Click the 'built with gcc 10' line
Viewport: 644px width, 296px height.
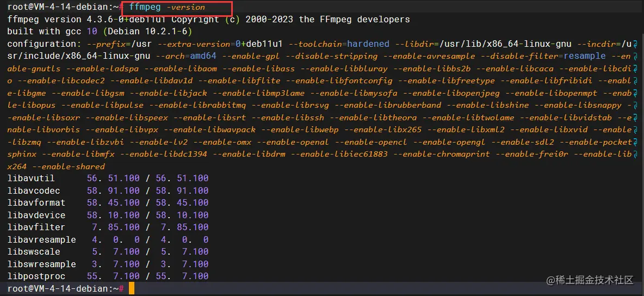pos(52,32)
